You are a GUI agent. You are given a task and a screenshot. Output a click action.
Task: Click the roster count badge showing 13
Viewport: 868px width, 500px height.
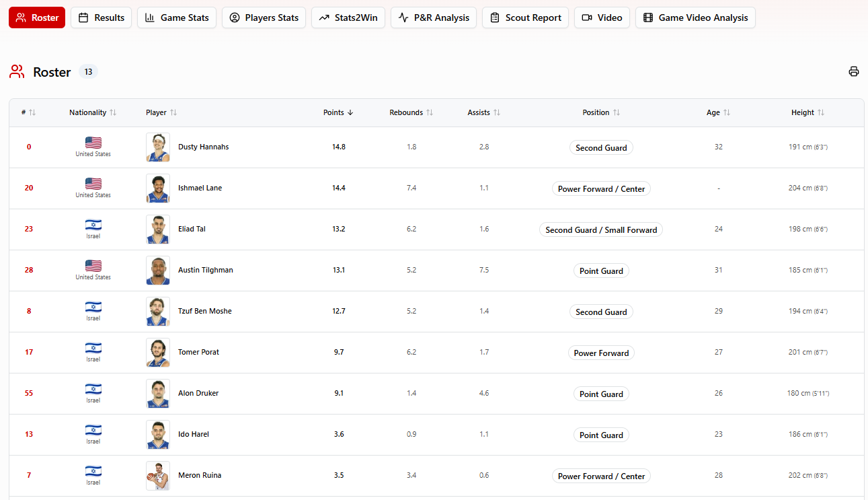88,71
